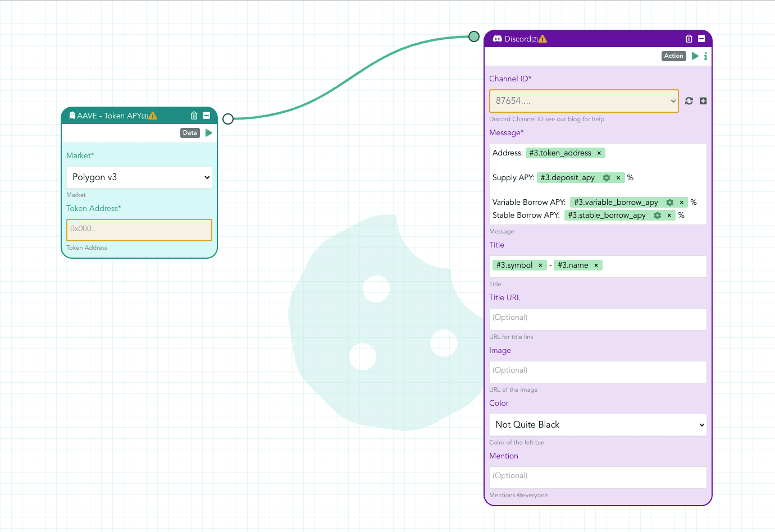Remove the #3.variable_borrow_apy tag
The height and width of the screenshot is (532, 775).
click(x=682, y=203)
